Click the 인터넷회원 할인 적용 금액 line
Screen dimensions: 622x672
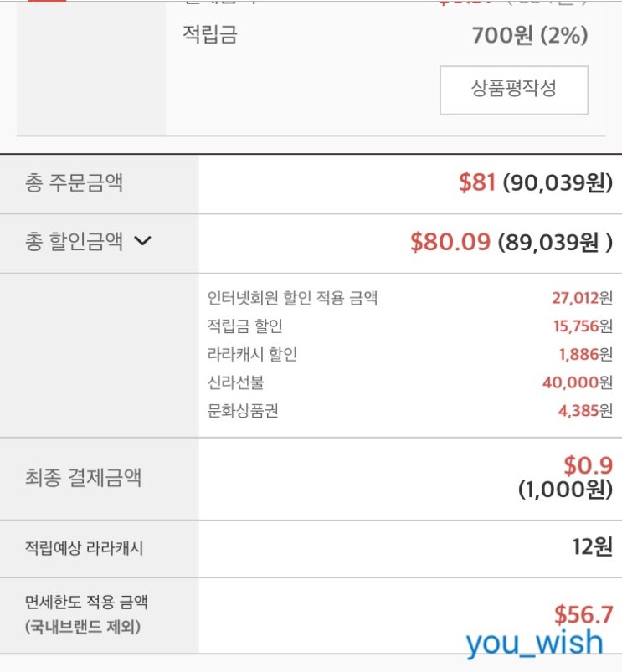[x=292, y=298]
